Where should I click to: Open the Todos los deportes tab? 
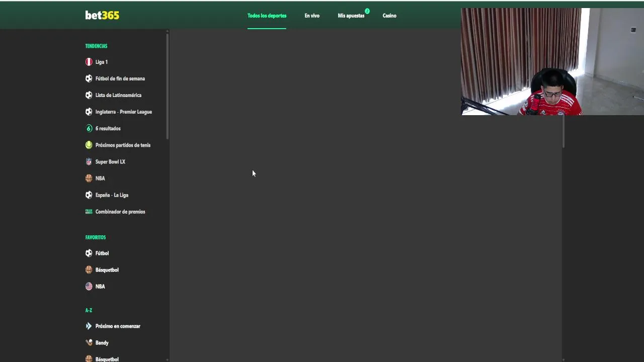tap(267, 16)
